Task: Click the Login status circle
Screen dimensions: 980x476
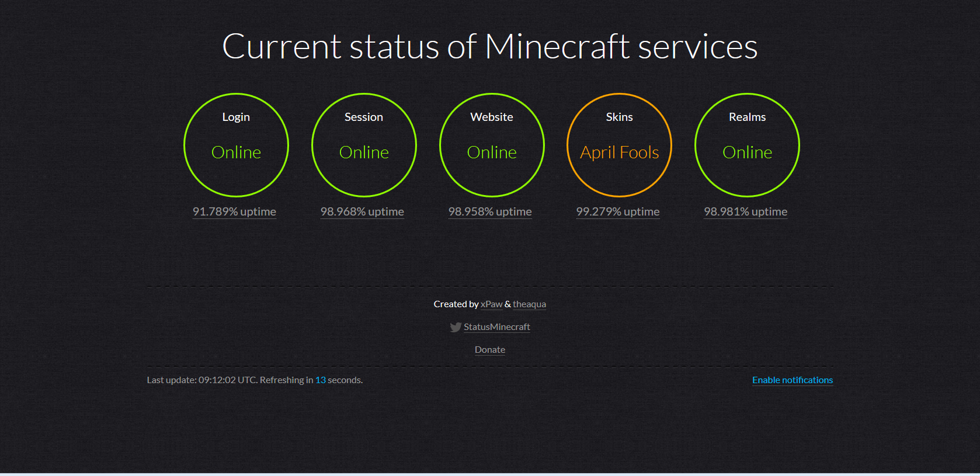Action: 236,145
